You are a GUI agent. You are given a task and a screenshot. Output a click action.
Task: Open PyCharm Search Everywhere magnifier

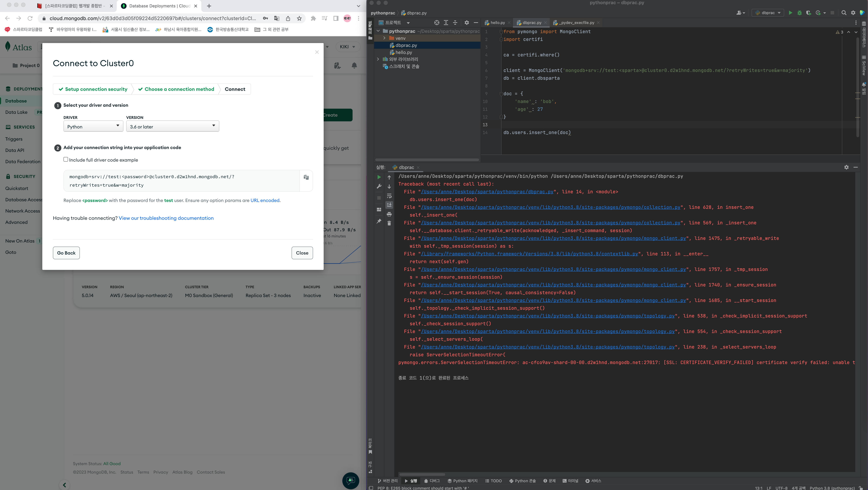coord(844,13)
